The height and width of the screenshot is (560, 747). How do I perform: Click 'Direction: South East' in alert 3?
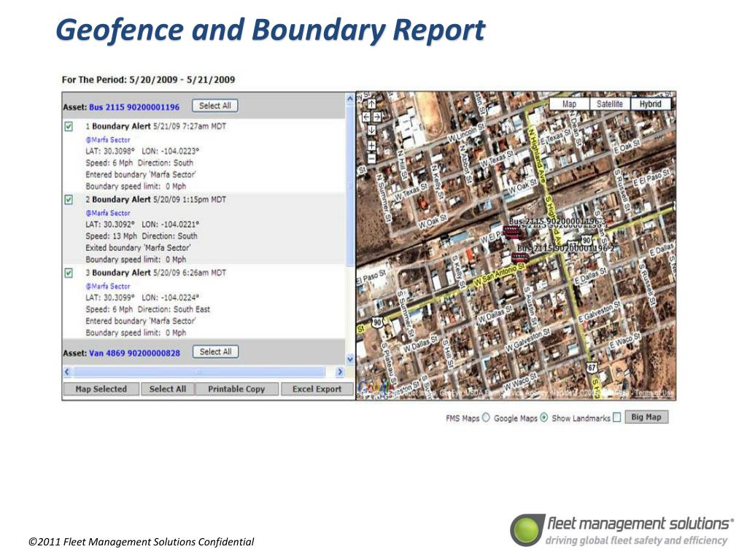tap(174, 309)
